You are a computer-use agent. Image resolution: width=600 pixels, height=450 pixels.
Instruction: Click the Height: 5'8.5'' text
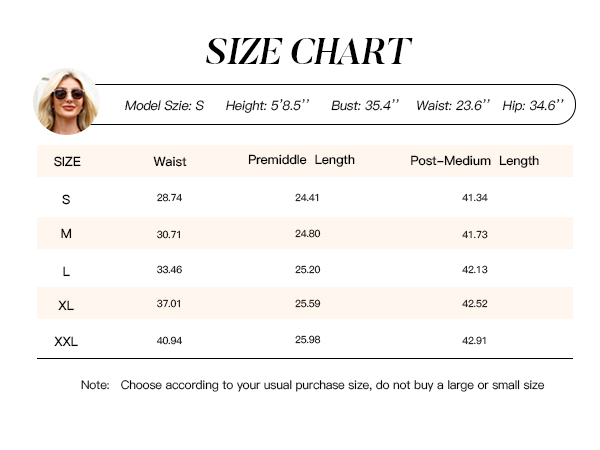pyautogui.click(x=267, y=105)
